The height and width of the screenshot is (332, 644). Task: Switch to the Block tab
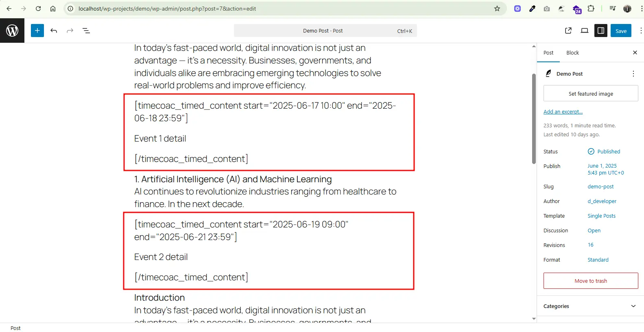coord(572,52)
